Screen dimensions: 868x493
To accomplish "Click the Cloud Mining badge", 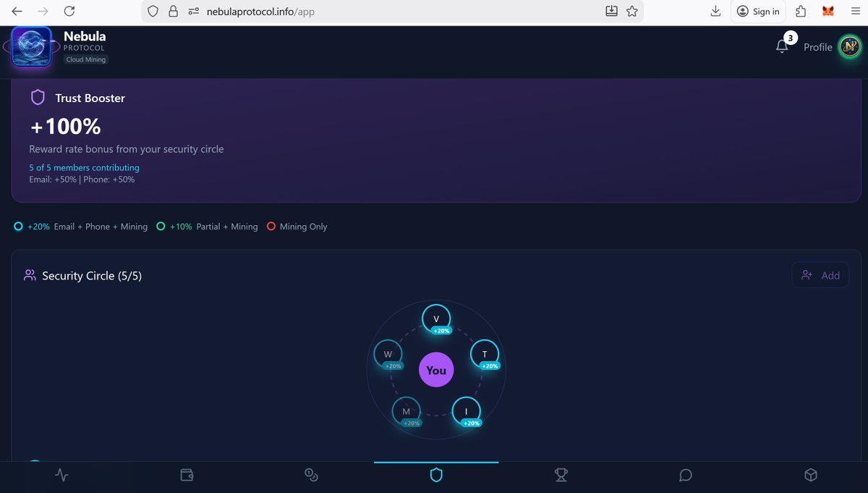I will 86,60.
